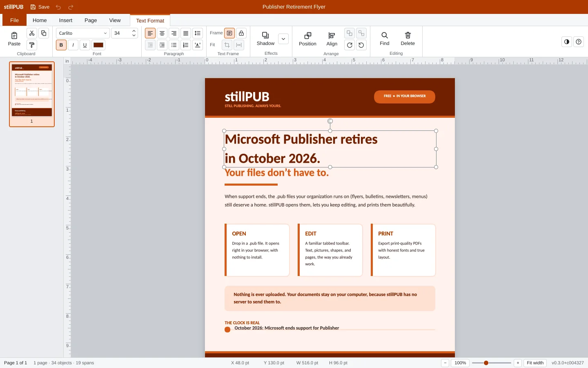588x368 pixels.
Task: Redo the last action
Action: 71,7
